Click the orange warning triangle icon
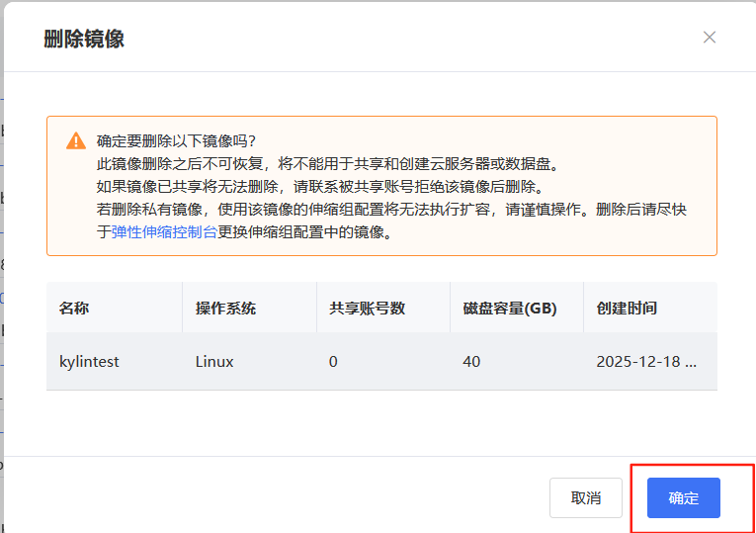Viewport: 756px width, 533px height. (x=76, y=140)
